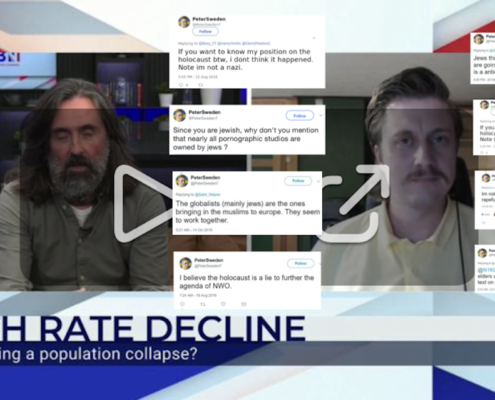Click the channel logo in top-left corner
The height and width of the screenshot is (400, 495).
click(x=10, y=57)
